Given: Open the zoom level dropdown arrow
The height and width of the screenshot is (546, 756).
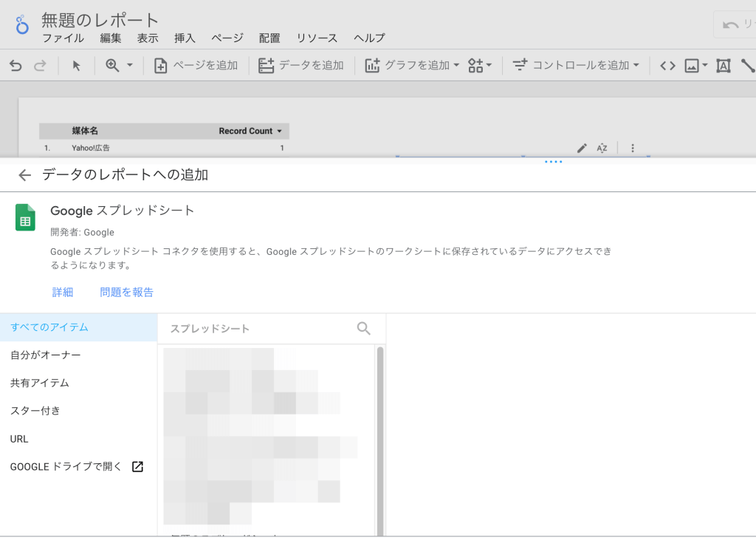Looking at the screenshot, I should pos(130,64).
